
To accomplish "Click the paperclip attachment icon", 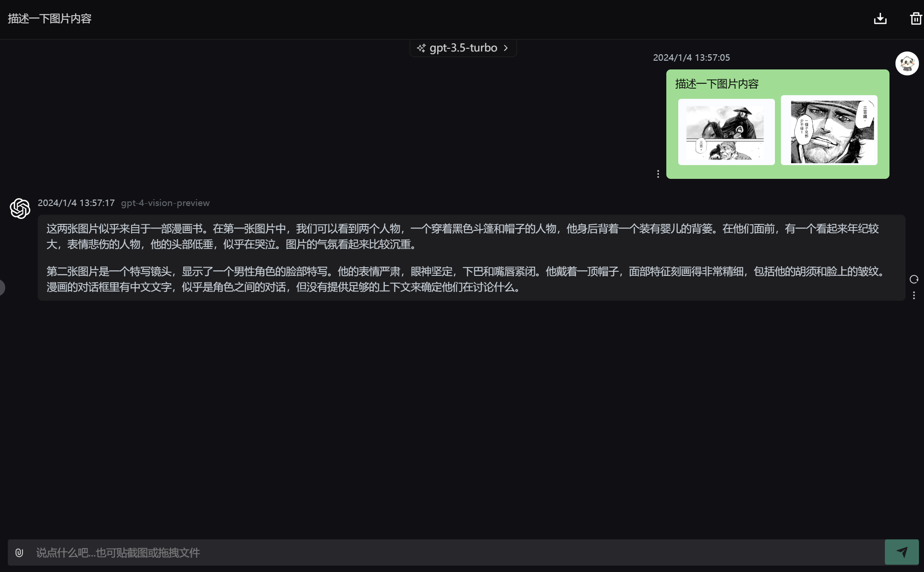I will coord(19,553).
